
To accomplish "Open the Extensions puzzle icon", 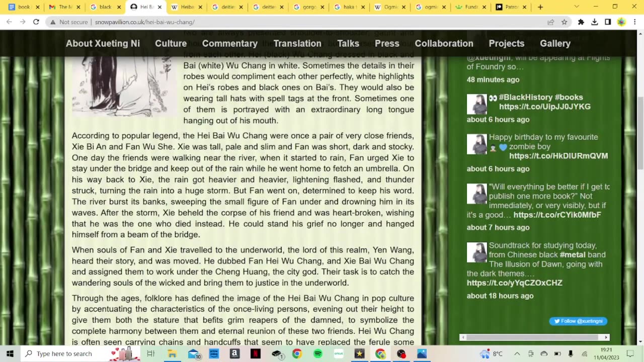I will pyautogui.click(x=581, y=22).
